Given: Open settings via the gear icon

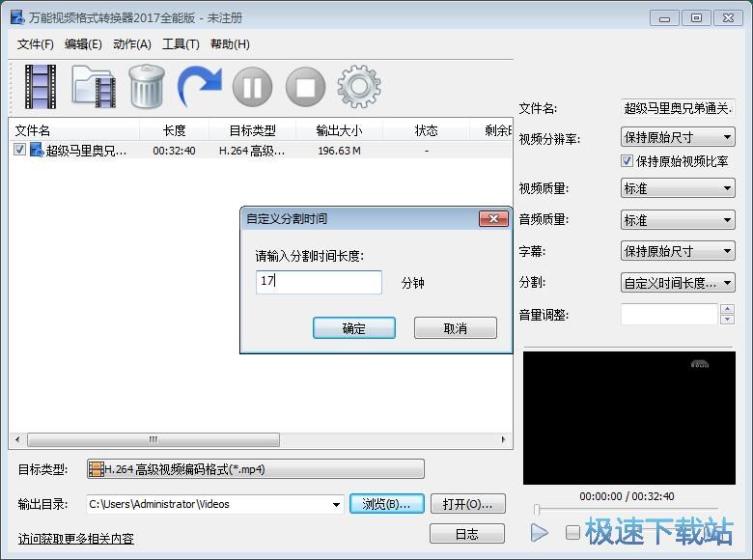Looking at the screenshot, I should 359,87.
